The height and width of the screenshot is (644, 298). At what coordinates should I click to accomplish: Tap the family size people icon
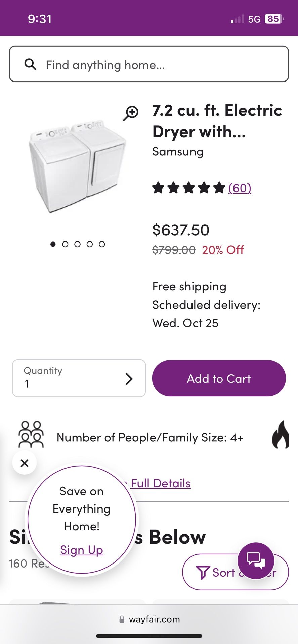pyautogui.click(x=31, y=435)
